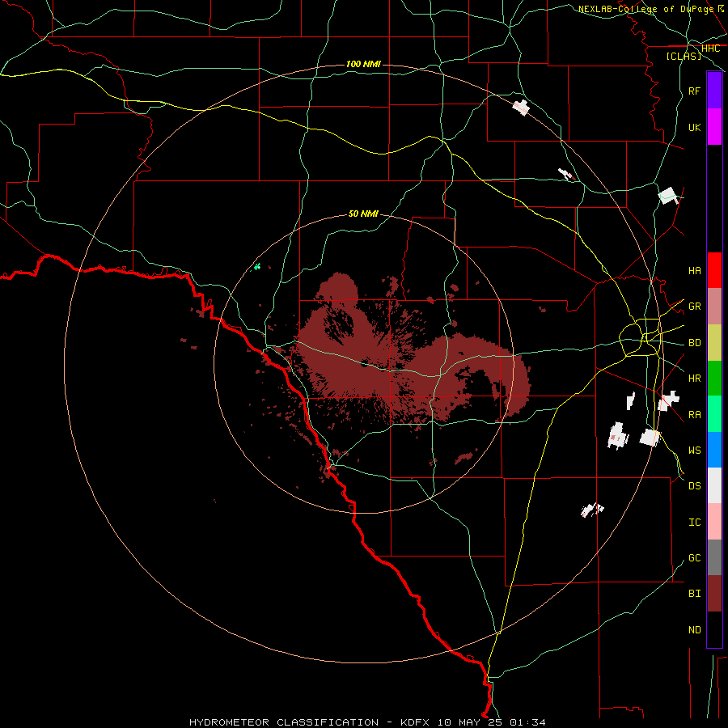Screen dimensions: 728x728
Task: Click the 'UK' legend label
Action: (x=695, y=127)
